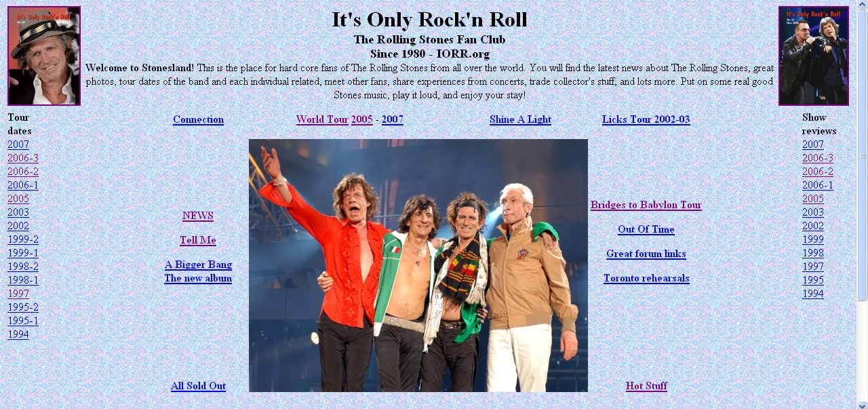Open the Out Of Time link

pyautogui.click(x=646, y=229)
